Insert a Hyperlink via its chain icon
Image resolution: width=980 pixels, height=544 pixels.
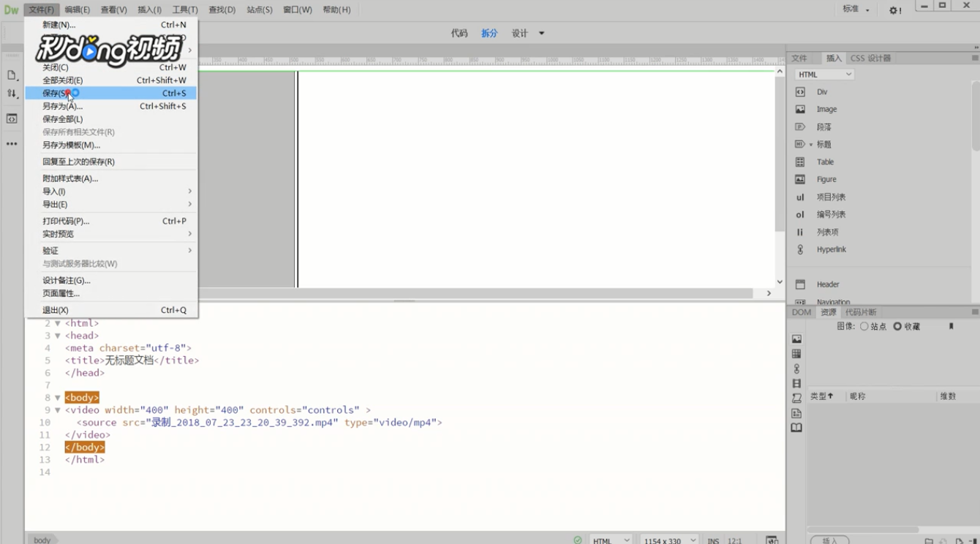click(x=800, y=249)
